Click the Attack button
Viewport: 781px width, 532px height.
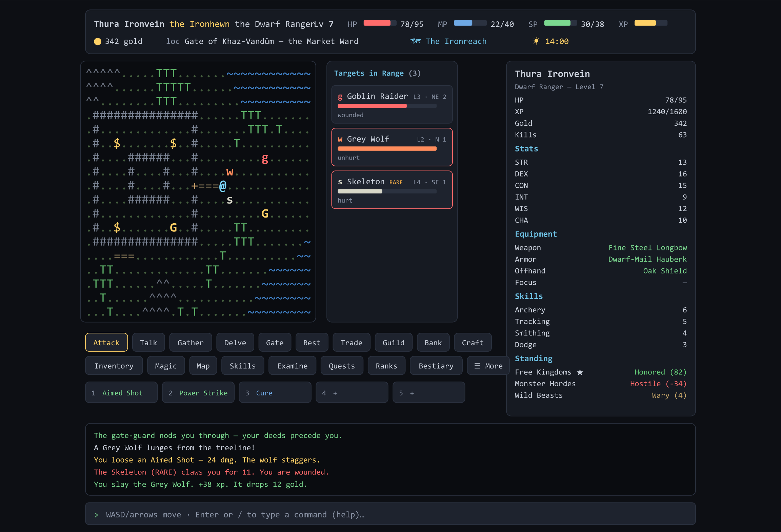click(106, 343)
